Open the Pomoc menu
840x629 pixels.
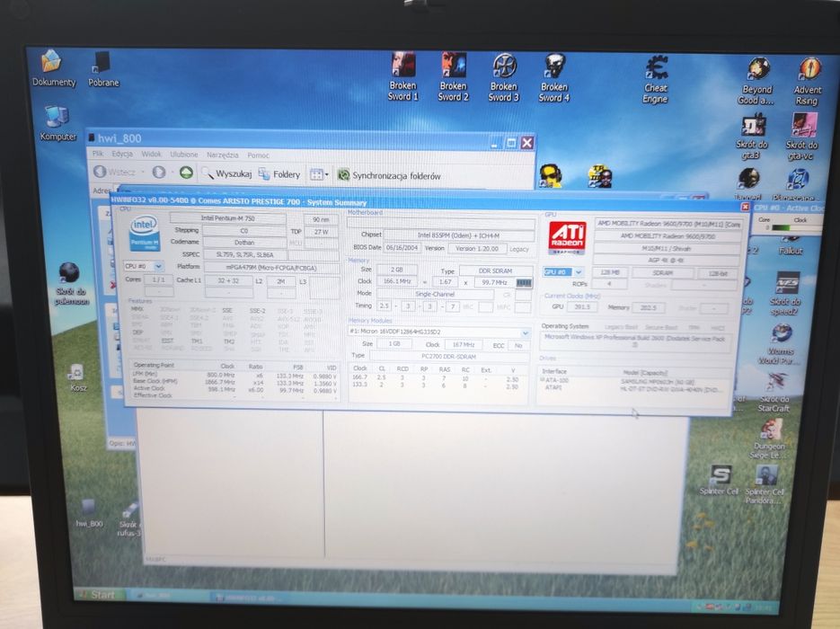point(258,155)
